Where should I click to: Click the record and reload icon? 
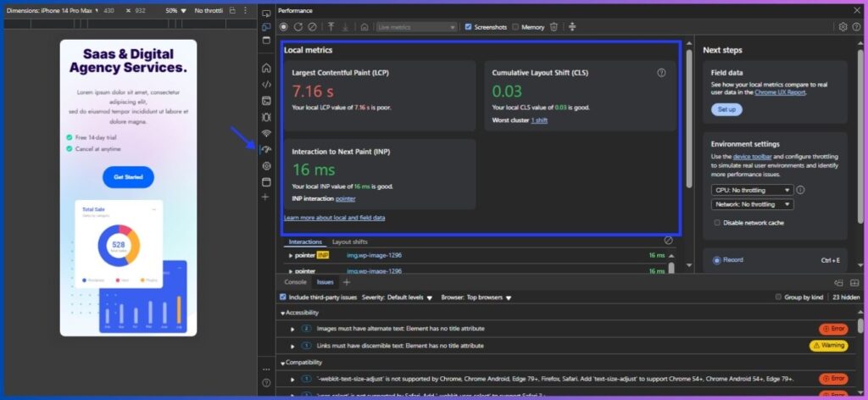click(298, 27)
